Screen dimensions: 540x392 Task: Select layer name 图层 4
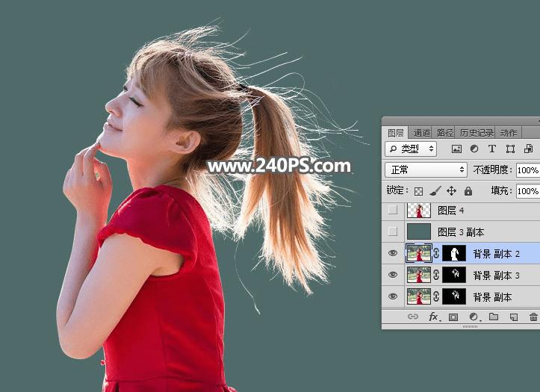[451, 211]
